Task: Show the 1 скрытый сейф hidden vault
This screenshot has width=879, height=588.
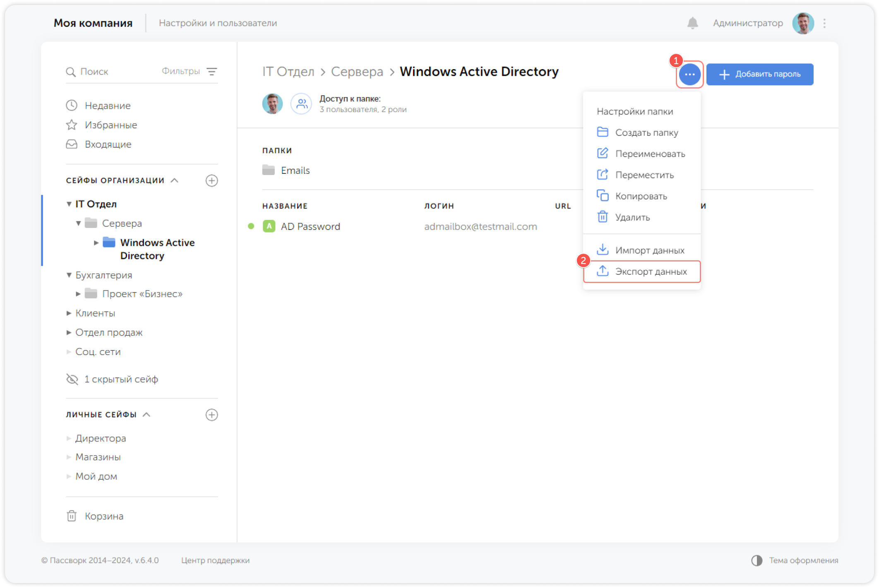Action: tap(120, 379)
